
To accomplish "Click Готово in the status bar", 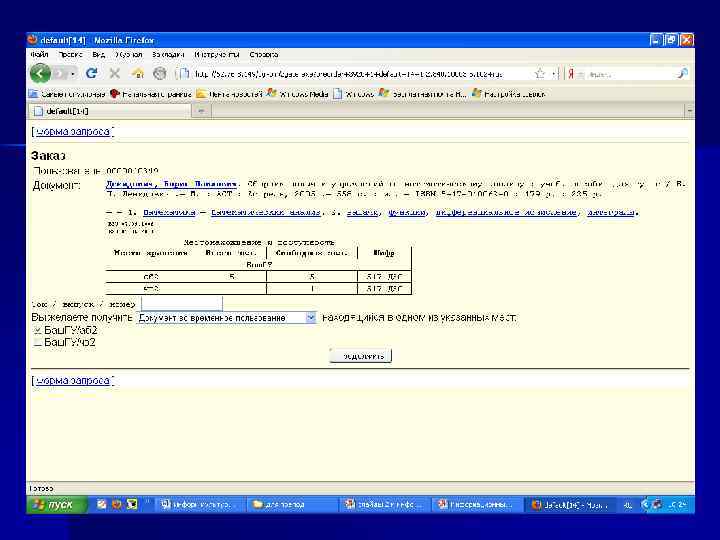I will coord(41,488).
